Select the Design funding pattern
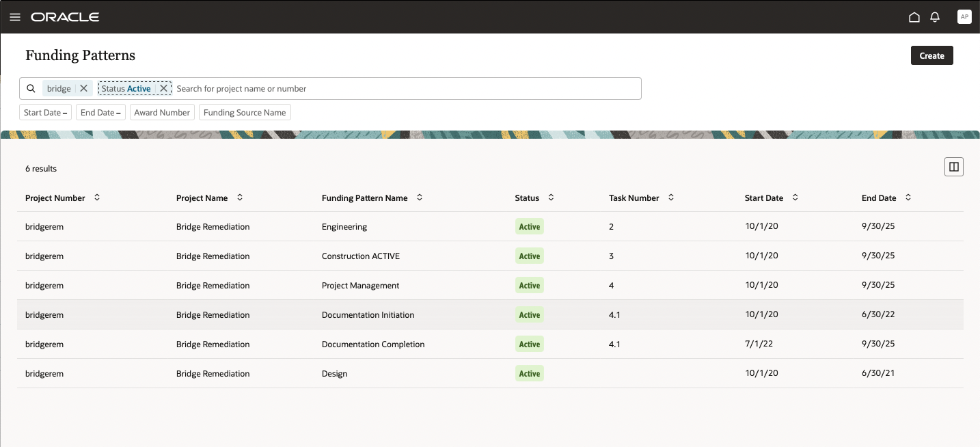980x447 pixels. (x=334, y=373)
